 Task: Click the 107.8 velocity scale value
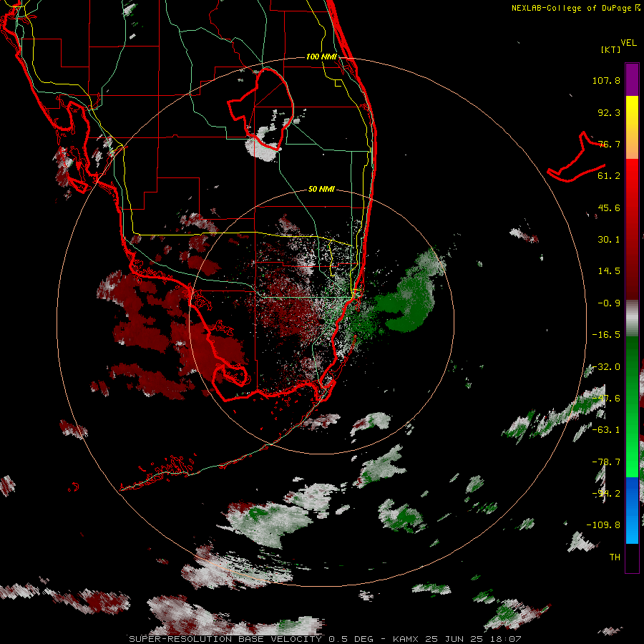606,80
